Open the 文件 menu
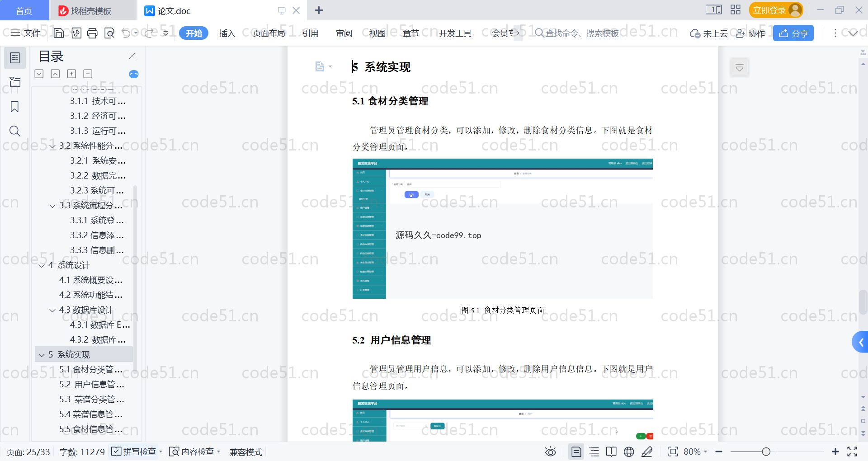Image resolution: width=868 pixels, height=461 pixels. tap(25, 33)
